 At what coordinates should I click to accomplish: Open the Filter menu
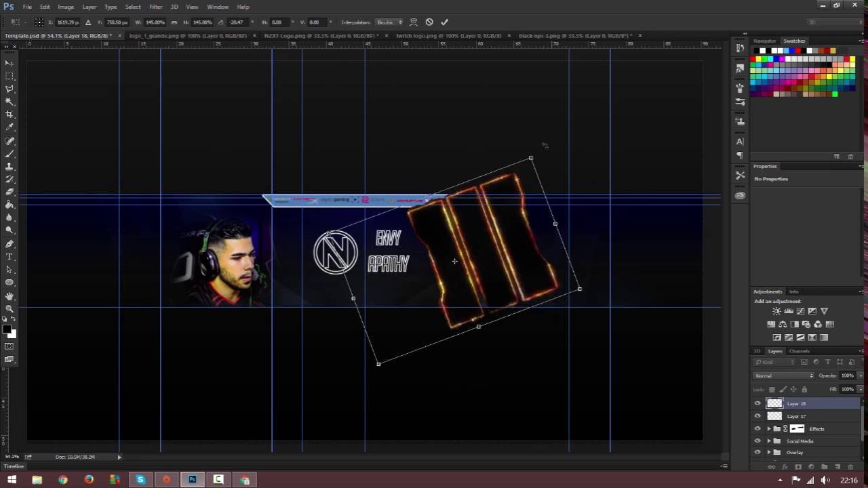[155, 7]
